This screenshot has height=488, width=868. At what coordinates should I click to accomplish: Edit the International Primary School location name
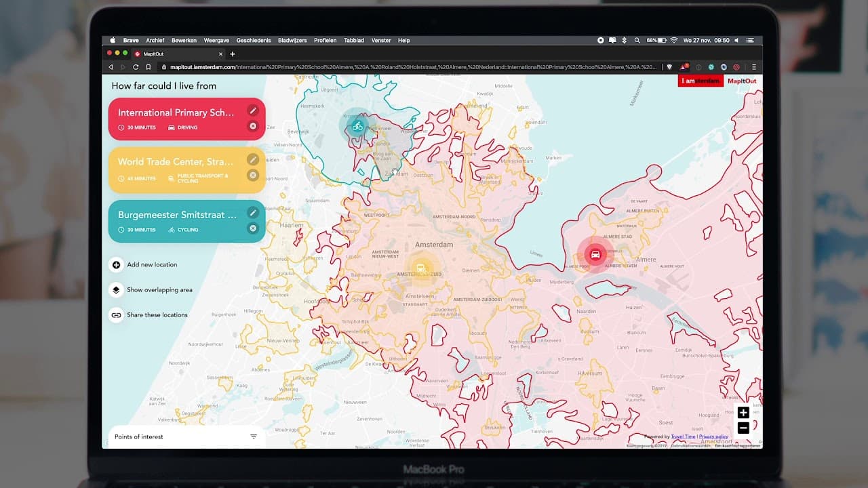click(x=253, y=110)
